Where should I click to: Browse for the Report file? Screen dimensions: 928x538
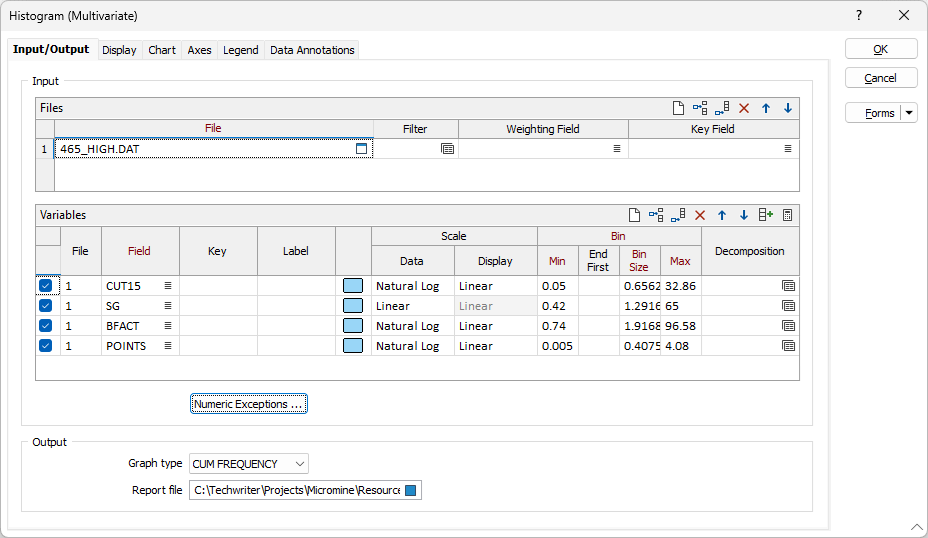tap(411, 490)
